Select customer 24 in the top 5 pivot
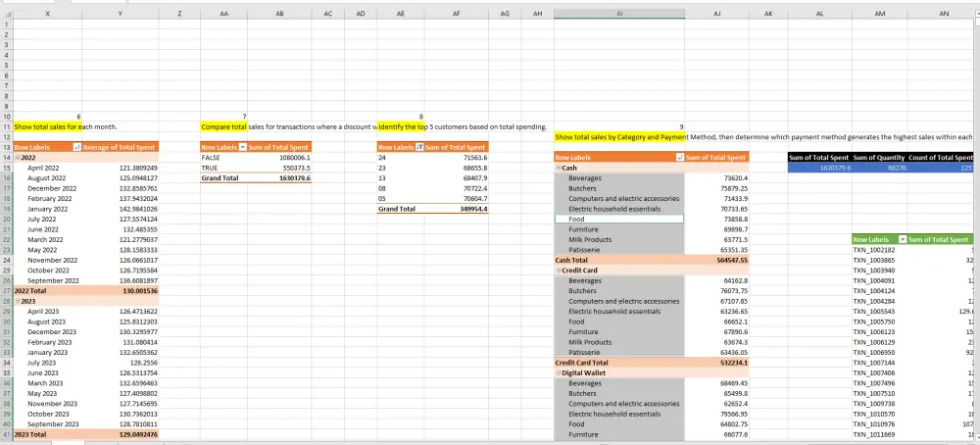 point(401,158)
